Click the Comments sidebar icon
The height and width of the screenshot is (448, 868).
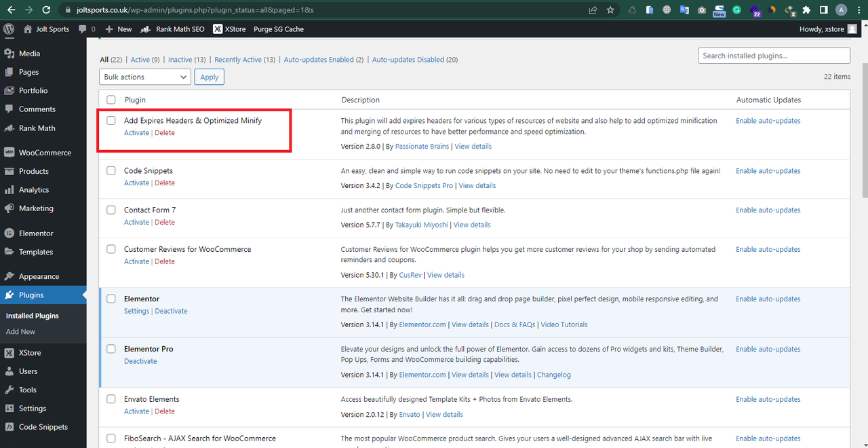click(9, 109)
